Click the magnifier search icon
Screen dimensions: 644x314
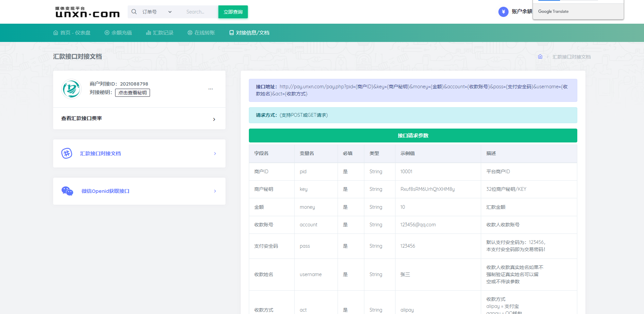click(134, 12)
